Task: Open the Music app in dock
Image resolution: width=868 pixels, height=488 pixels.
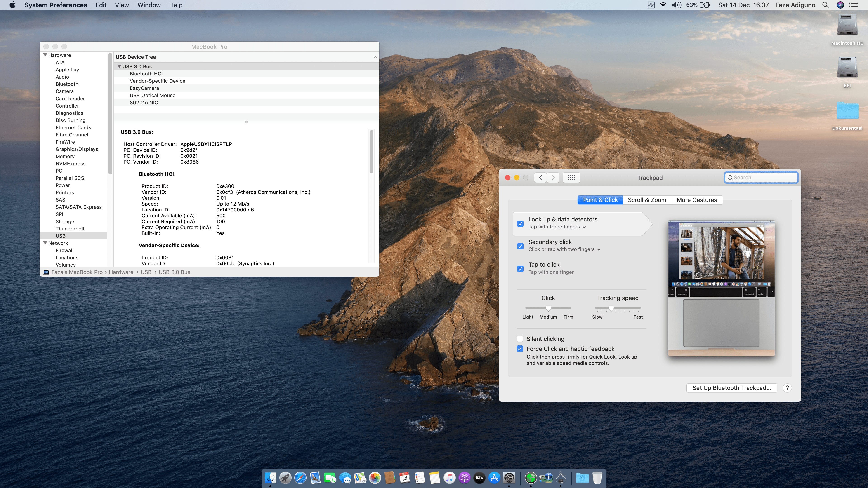Action: (449, 478)
